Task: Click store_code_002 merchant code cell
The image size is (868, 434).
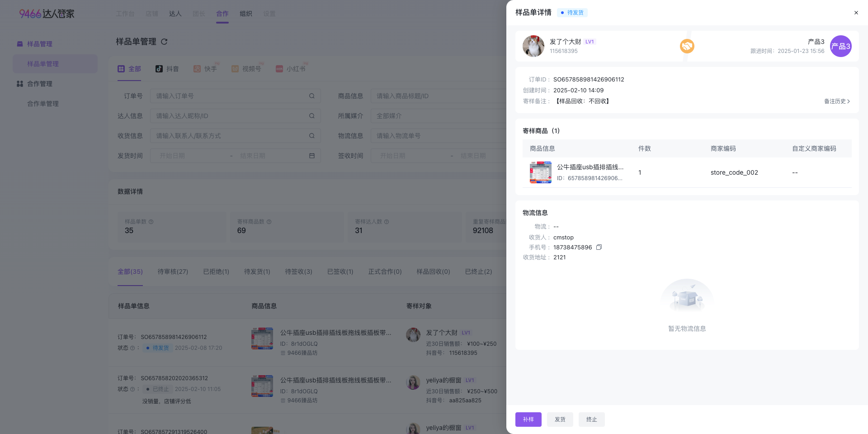Action: tap(734, 172)
